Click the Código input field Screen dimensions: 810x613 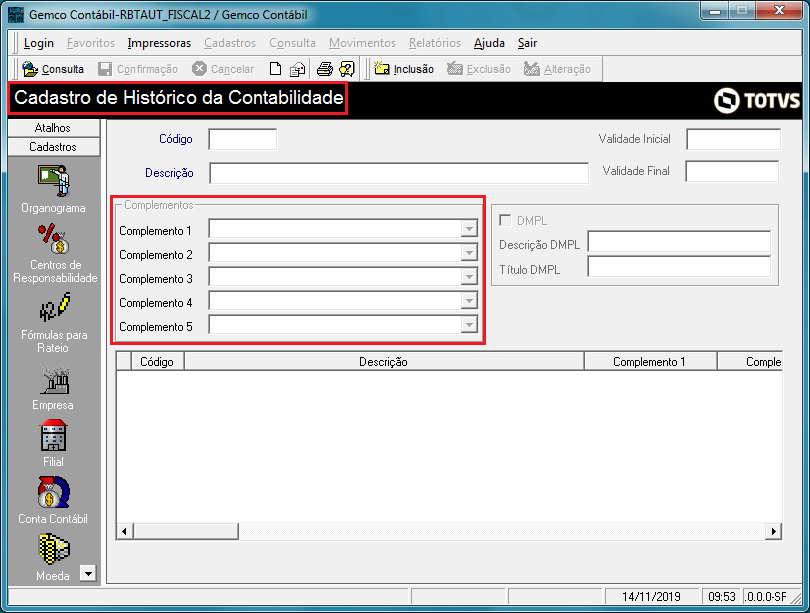click(x=243, y=139)
